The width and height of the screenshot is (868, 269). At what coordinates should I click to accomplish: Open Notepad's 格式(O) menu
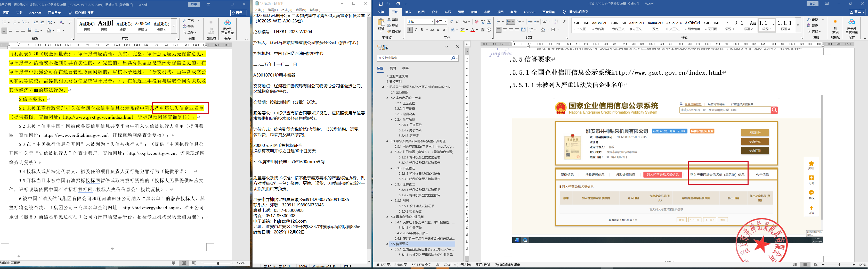(x=287, y=10)
